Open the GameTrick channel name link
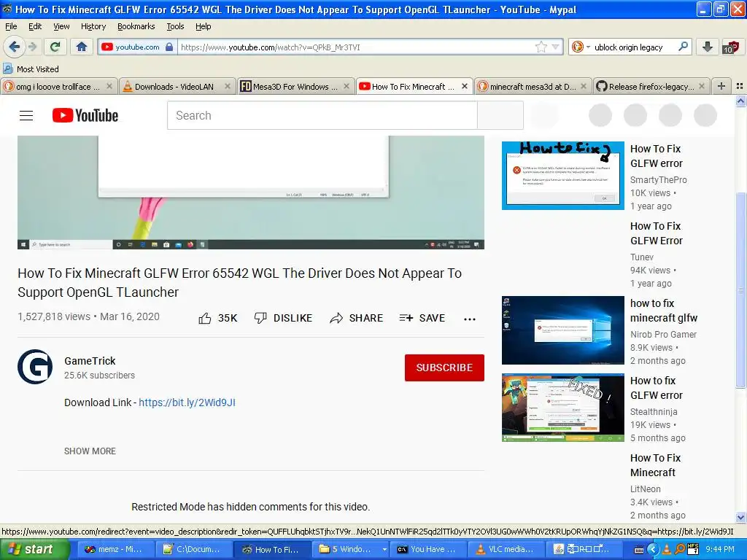Screen dimensions: 747x560 point(90,361)
